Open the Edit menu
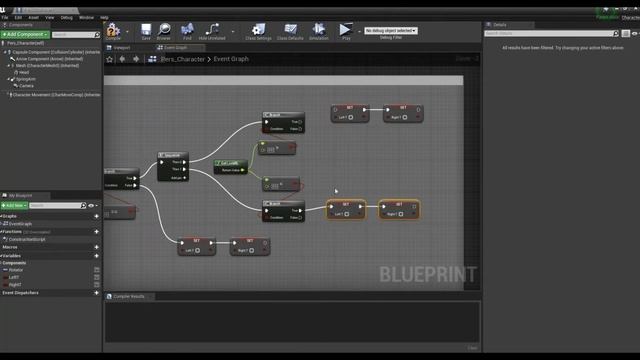Image resolution: width=640 pixels, height=360 pixels. [18, 18]
